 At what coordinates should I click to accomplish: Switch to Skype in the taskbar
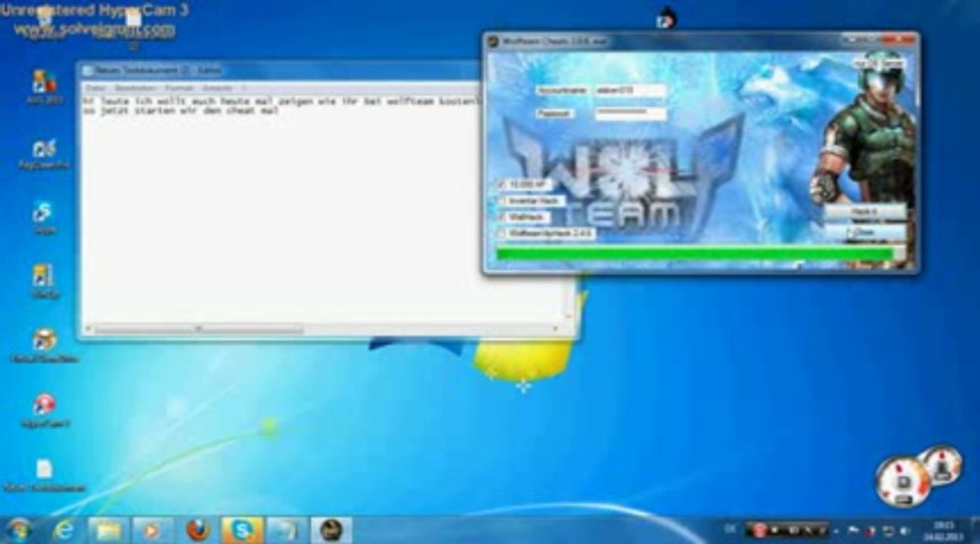click(242, 530)
